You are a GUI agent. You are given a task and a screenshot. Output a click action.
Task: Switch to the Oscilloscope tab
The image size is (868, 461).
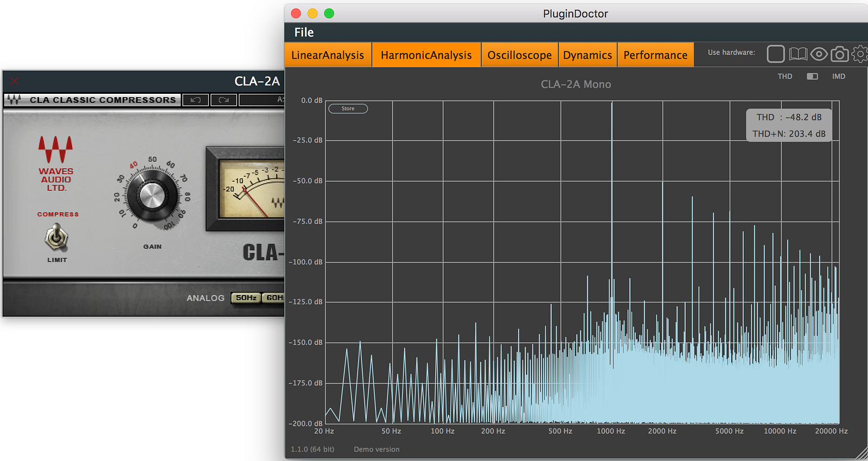click(520, 55)
